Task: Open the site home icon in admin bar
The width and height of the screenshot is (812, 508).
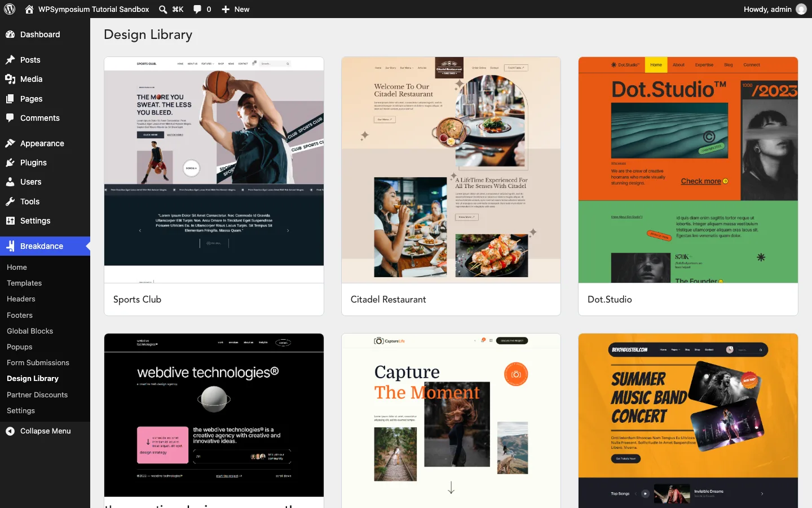Action: coord(29,9)
